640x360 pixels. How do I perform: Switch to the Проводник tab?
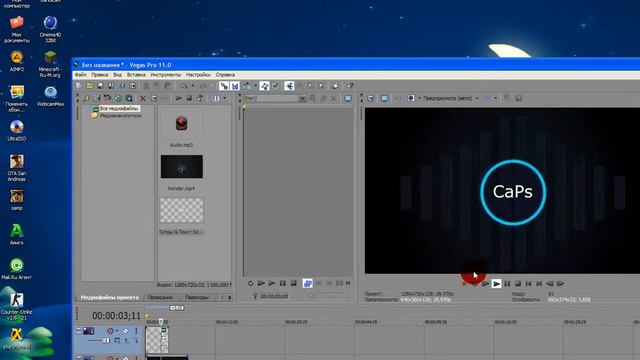click(160, 298)
